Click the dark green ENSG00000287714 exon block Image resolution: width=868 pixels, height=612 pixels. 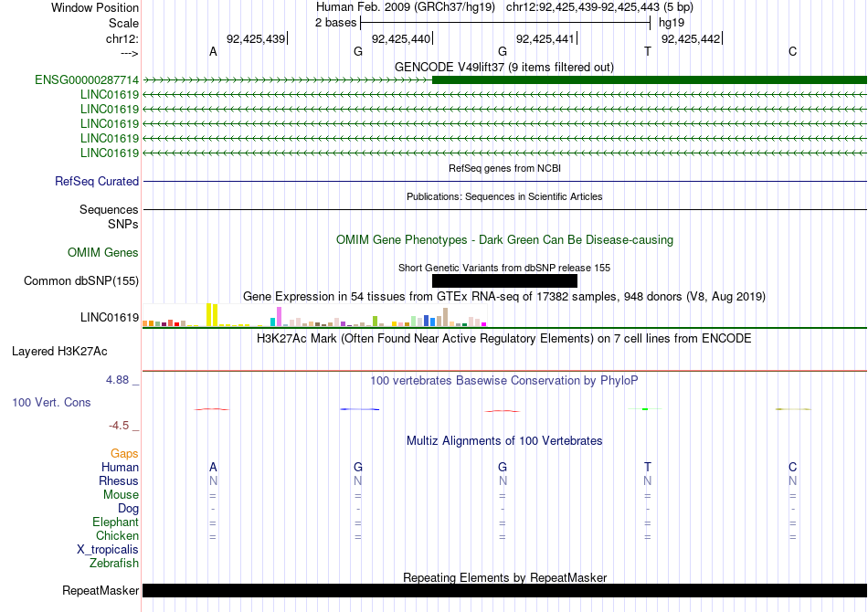[x=650, y=80]
